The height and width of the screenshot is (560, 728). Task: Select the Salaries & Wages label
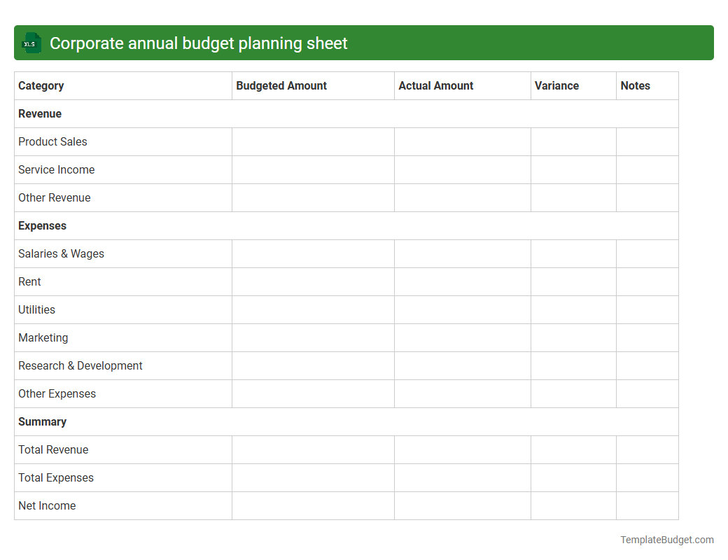61,253
